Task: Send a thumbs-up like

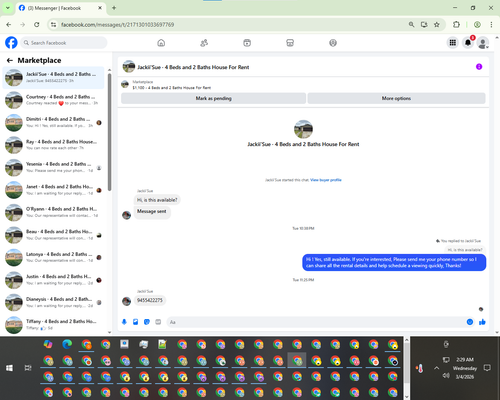Action: [482, 322]
